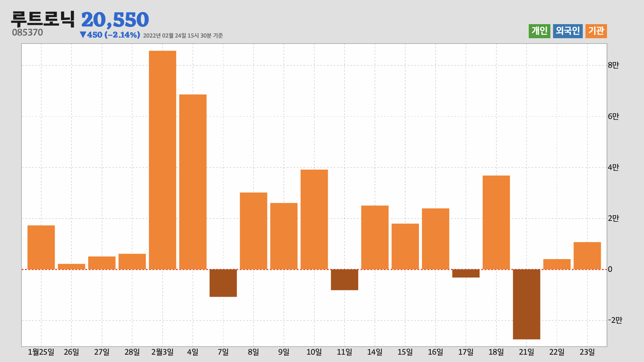Click the 2월3일 x-axis date label

[x=162, y=352]
